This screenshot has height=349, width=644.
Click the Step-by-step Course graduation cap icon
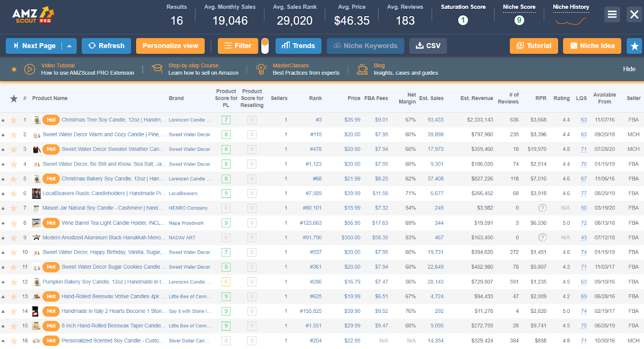tap(157, 68)
